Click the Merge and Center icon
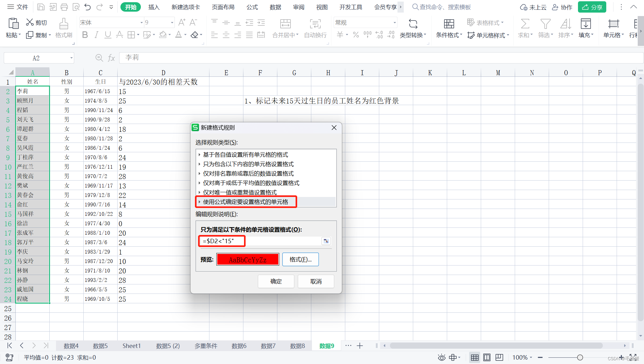 coord(285,24)
